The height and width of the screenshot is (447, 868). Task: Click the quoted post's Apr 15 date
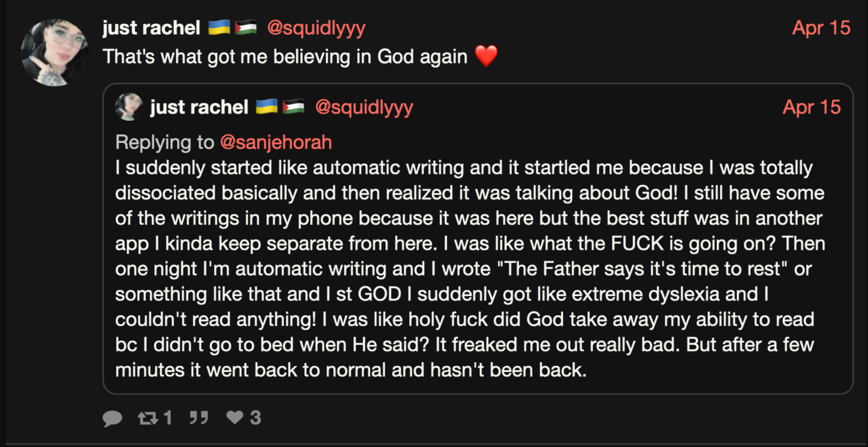tap(812, 107)
